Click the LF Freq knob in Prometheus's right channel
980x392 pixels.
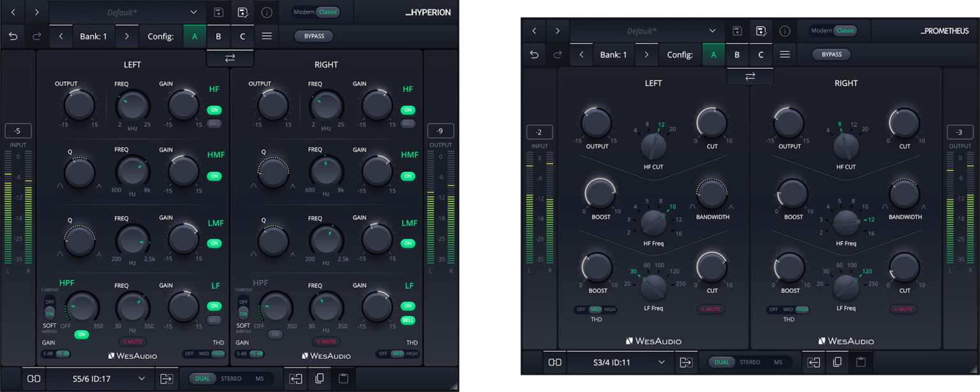[846, 287]
